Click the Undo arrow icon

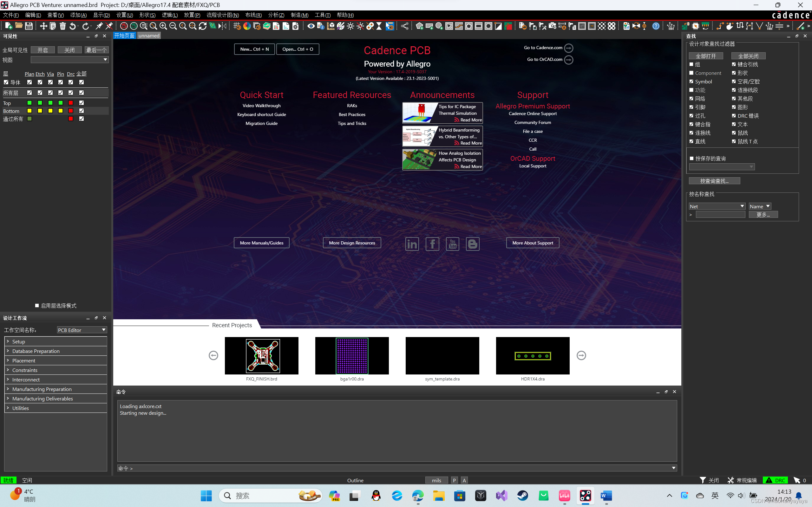coord(73,26)
